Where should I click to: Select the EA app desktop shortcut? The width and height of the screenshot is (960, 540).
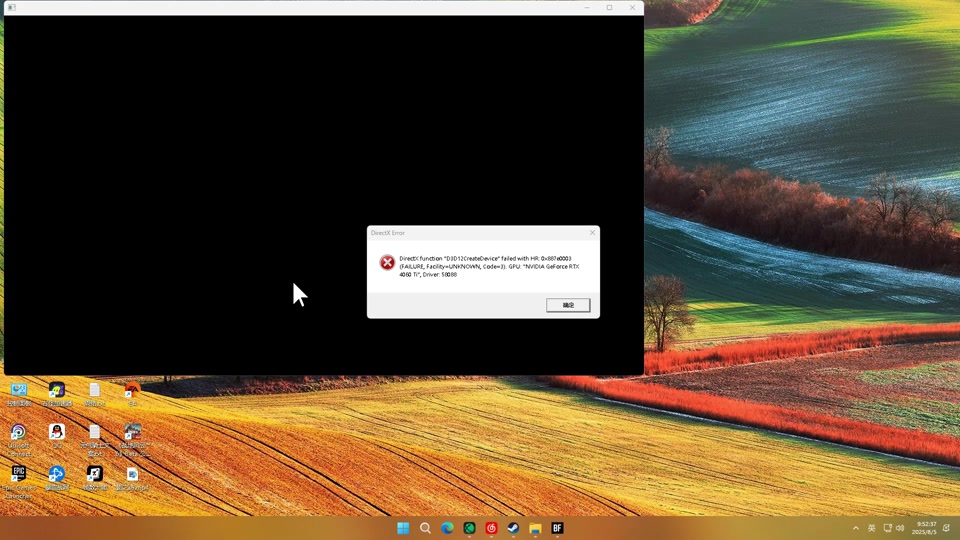(x=132, y=392)
